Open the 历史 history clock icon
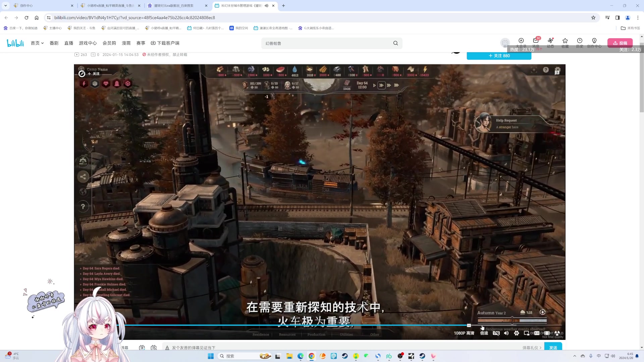This screenshot has height=362, width=644. pyautogui.click(x=580, y=43)
